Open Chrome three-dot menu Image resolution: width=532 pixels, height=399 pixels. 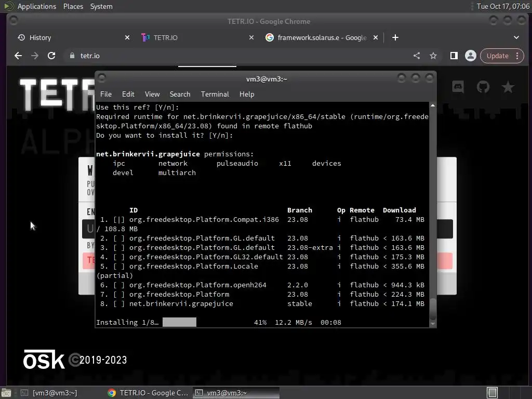point(517,56)
